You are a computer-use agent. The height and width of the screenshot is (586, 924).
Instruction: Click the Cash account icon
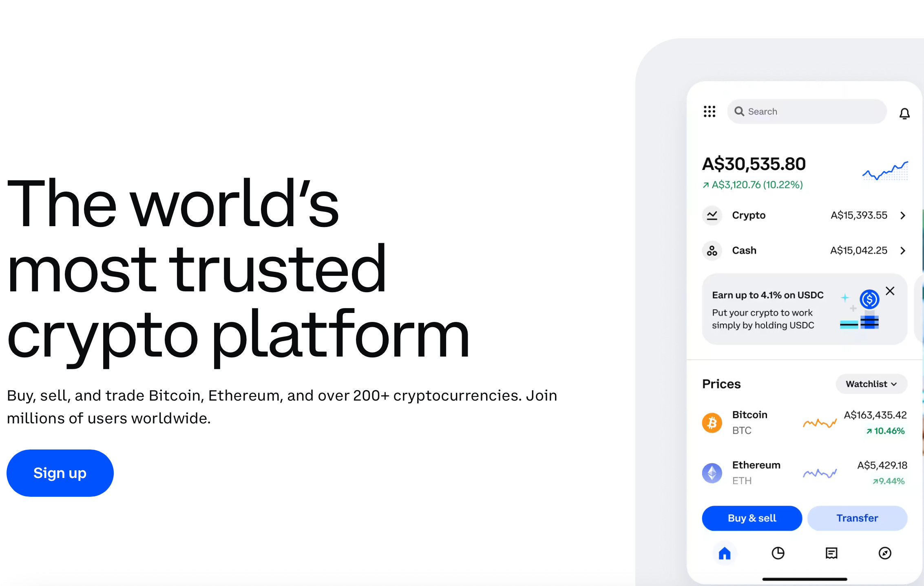pyautogui.click(x=712, y=251)
